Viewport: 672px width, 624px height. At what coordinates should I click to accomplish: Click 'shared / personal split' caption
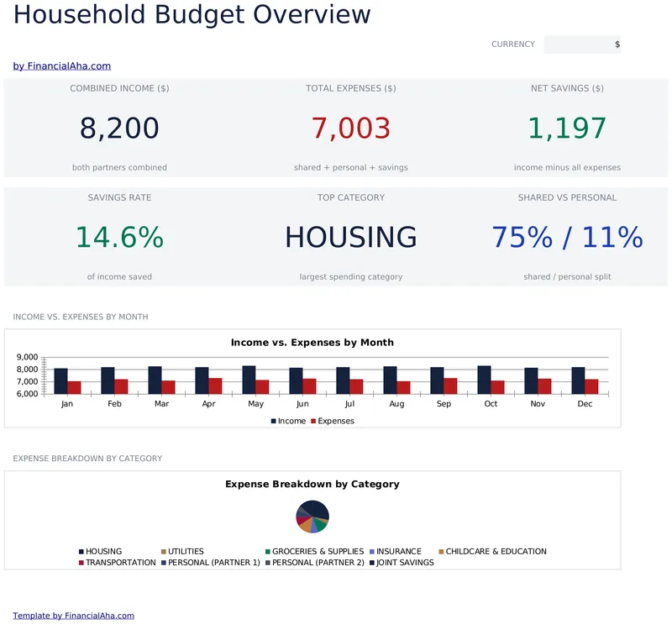567,277
